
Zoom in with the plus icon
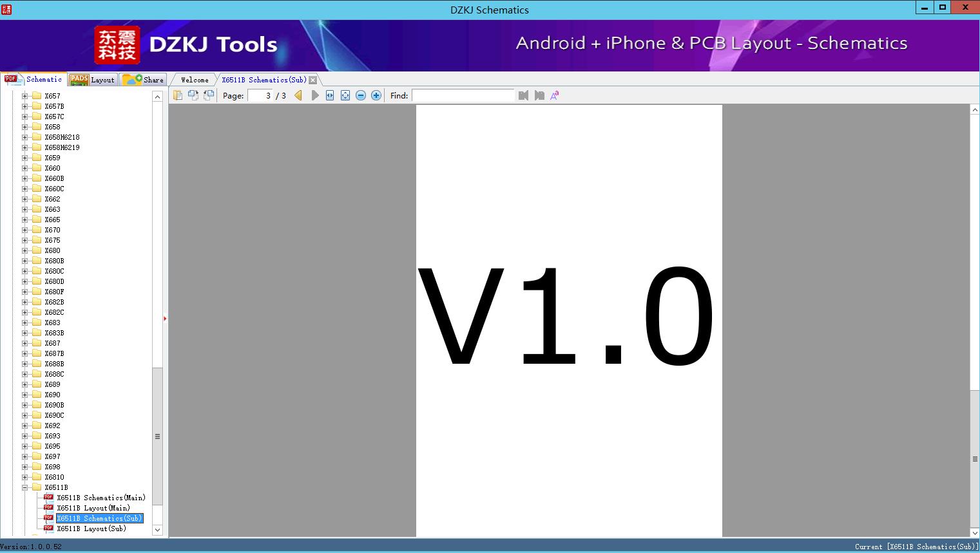376,95
